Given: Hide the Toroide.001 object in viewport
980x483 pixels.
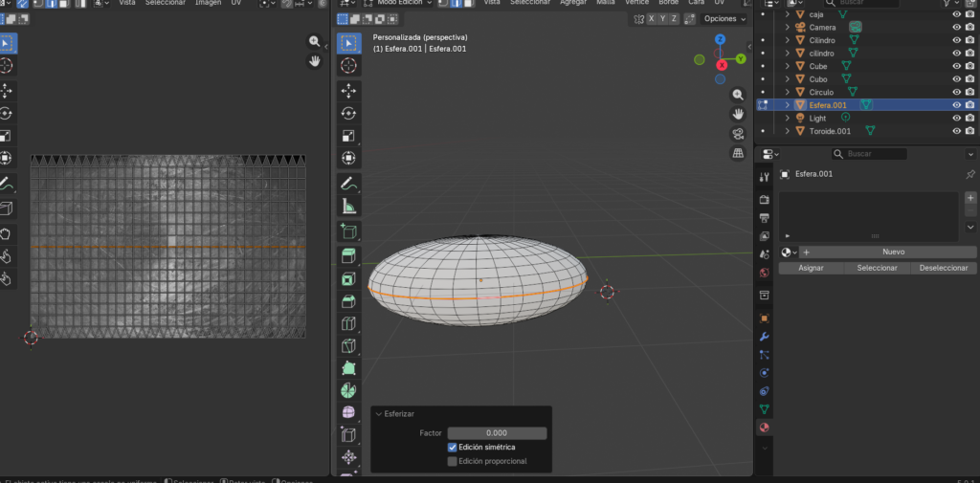Looking at the screenshot, I should (956, 131).
